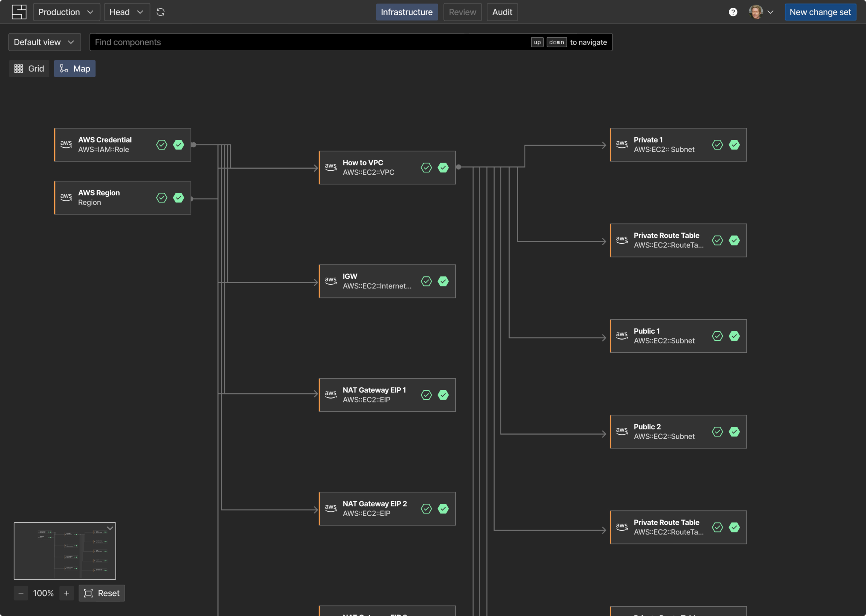Click AWS logo on Public 1 node
This screenshot has width=866, height=616.
tap(622, 335)
